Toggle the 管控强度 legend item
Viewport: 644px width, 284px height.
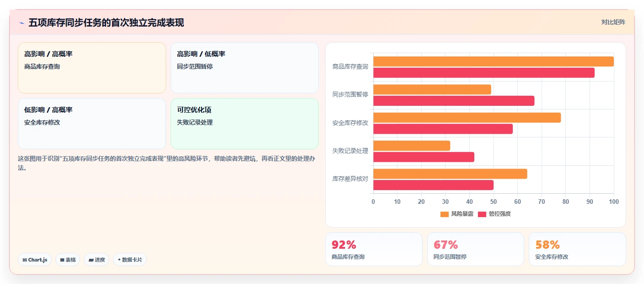[x=494, y=214]
